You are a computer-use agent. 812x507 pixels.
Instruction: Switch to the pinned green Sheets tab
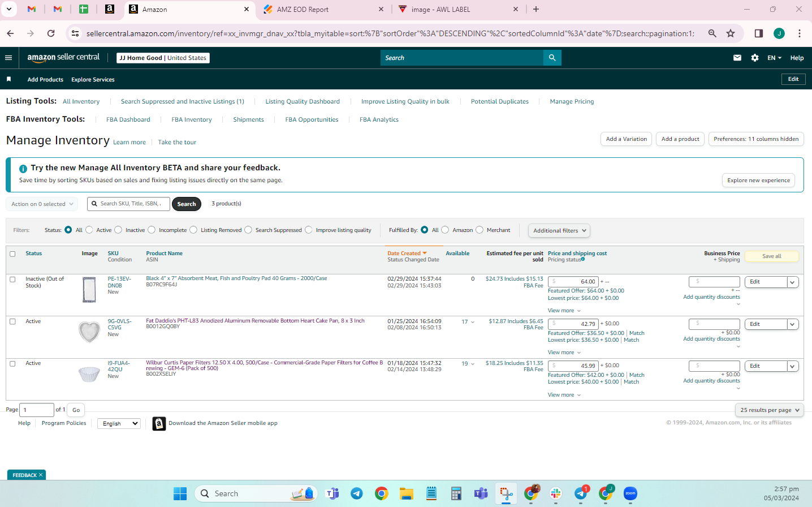point(84,9)
